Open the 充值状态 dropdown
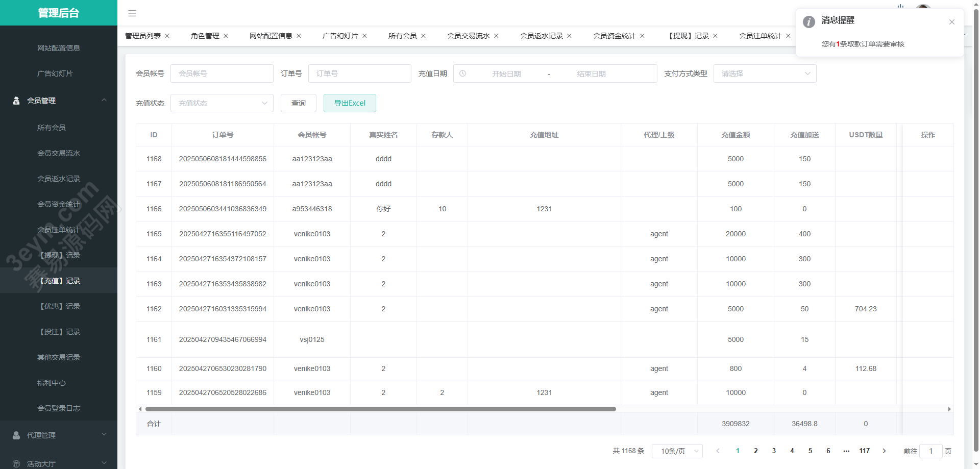Screen dimensions: 980x469 [x=222, y=103]
